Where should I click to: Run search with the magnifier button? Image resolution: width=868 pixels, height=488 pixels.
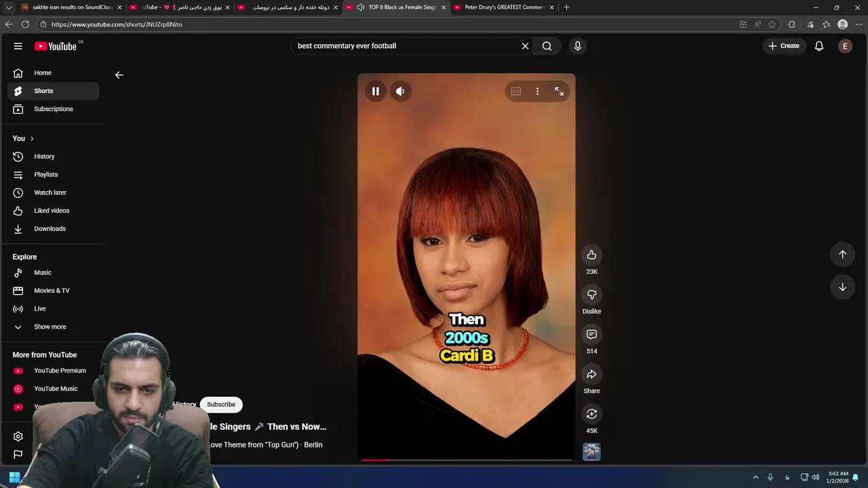click(547, 46)
